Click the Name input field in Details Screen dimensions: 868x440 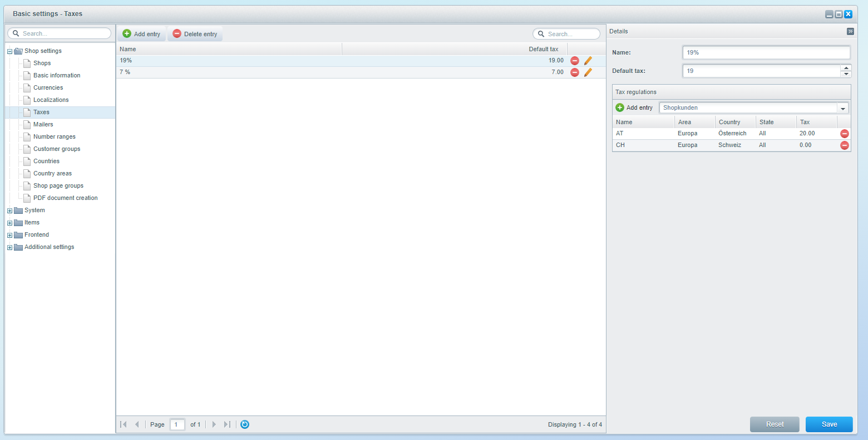point(766,52)
